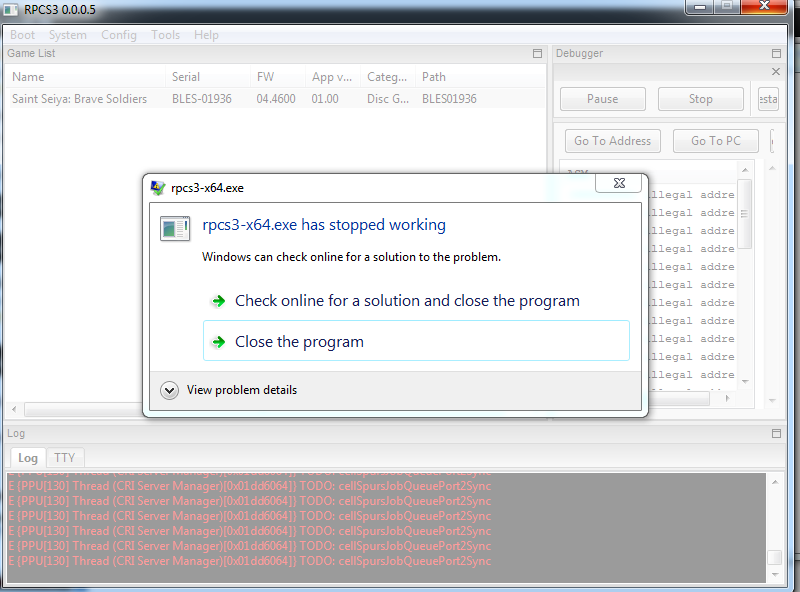Click Disc G... category cell
Viewport: 800px width, 592px height.
tap(388, 98)
